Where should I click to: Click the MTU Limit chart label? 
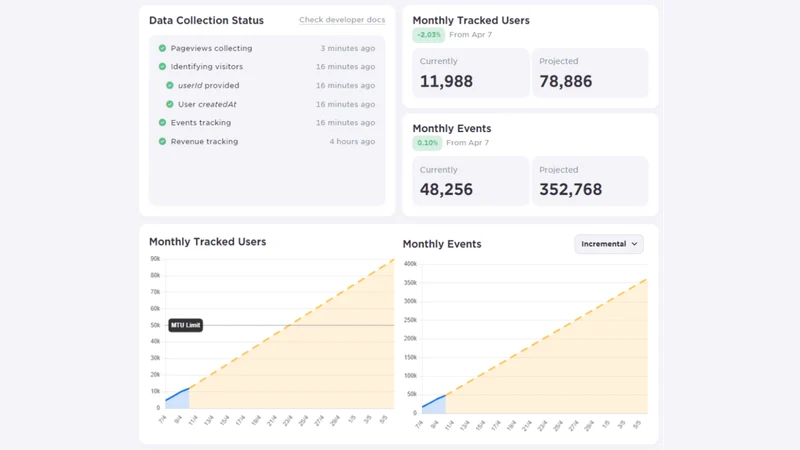[186, 325]
